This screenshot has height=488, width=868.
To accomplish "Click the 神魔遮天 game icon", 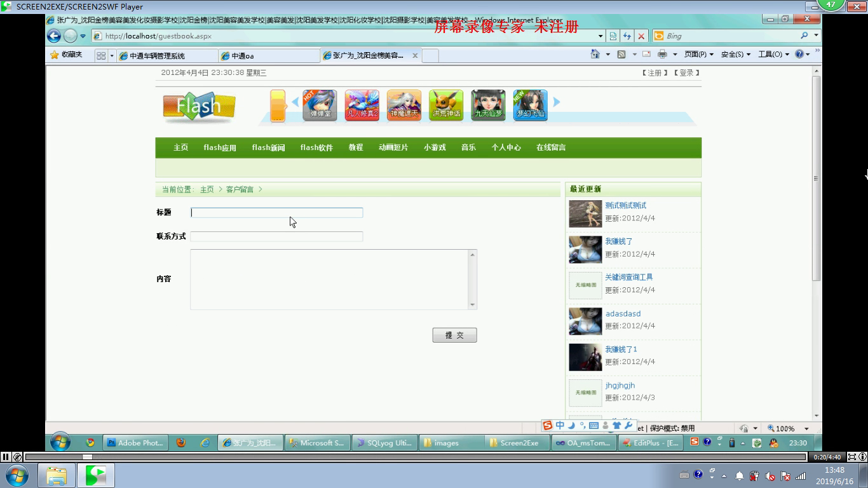I will pyautogui.click(x=404, y=105).
